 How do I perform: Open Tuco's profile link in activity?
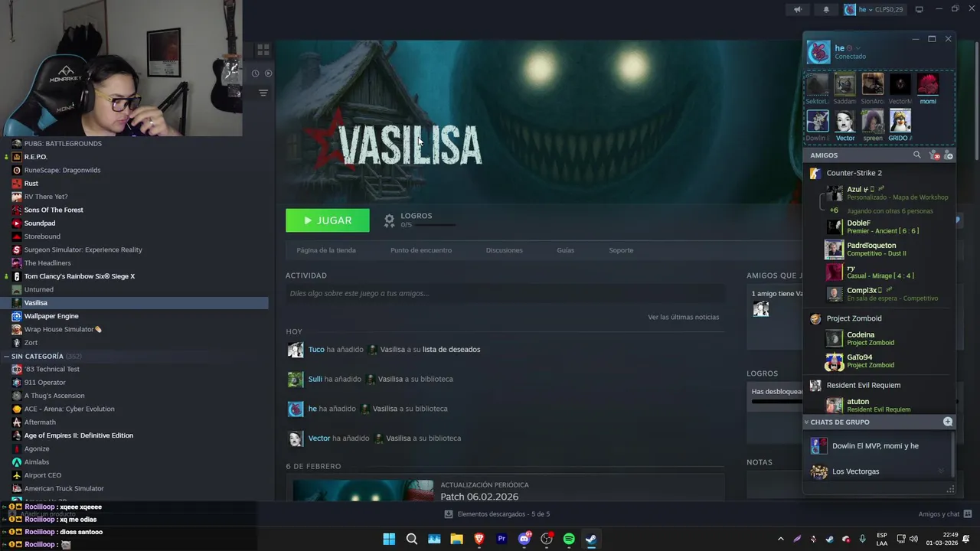pos(316,350)
